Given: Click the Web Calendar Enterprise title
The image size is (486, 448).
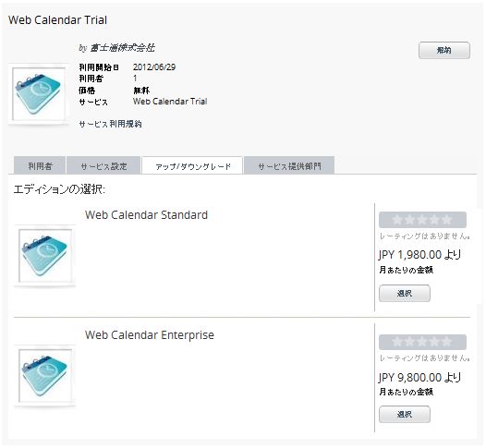Looking at the screenshot, I should coord(150,335).
